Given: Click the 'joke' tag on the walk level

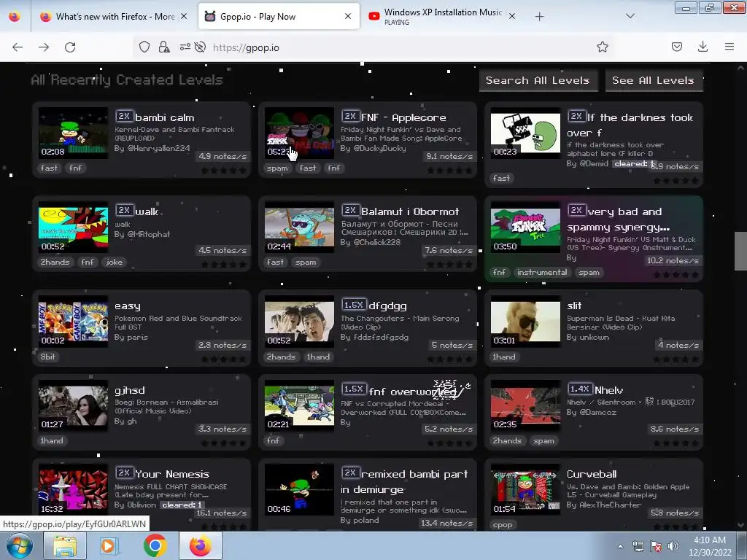Looking at the screenshot, I should point(114,262).
